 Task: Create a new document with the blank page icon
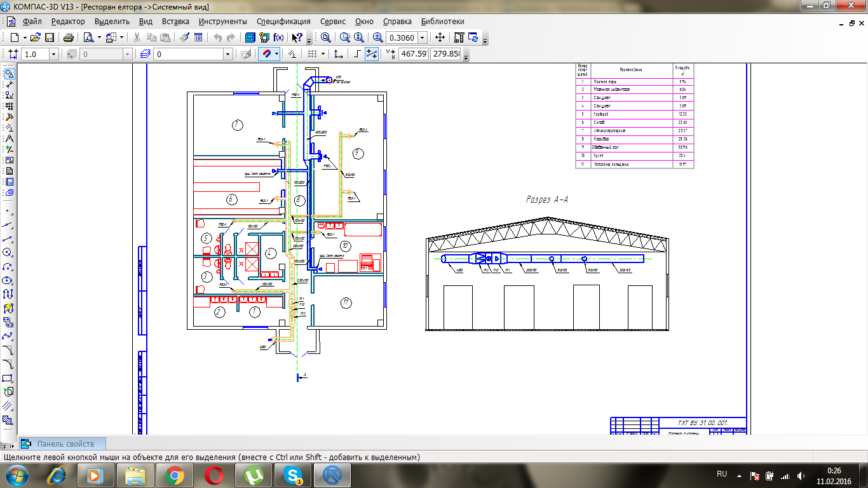coord(15,37)
